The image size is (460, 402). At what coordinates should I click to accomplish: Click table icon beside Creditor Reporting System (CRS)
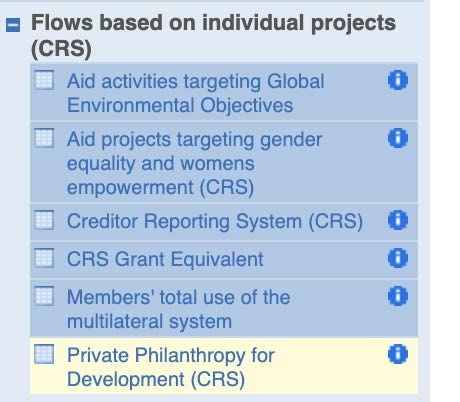click(x=44, y=220)
